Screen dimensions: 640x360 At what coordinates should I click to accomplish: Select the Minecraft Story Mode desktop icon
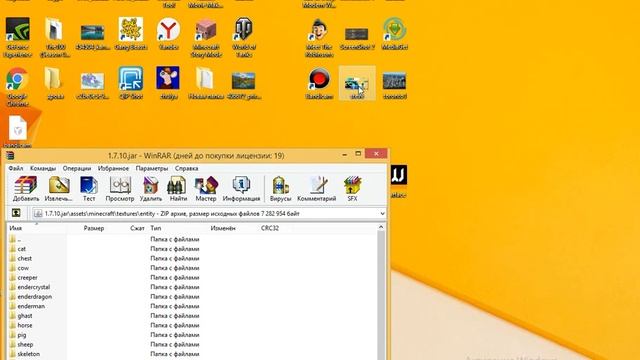point(206,37)
